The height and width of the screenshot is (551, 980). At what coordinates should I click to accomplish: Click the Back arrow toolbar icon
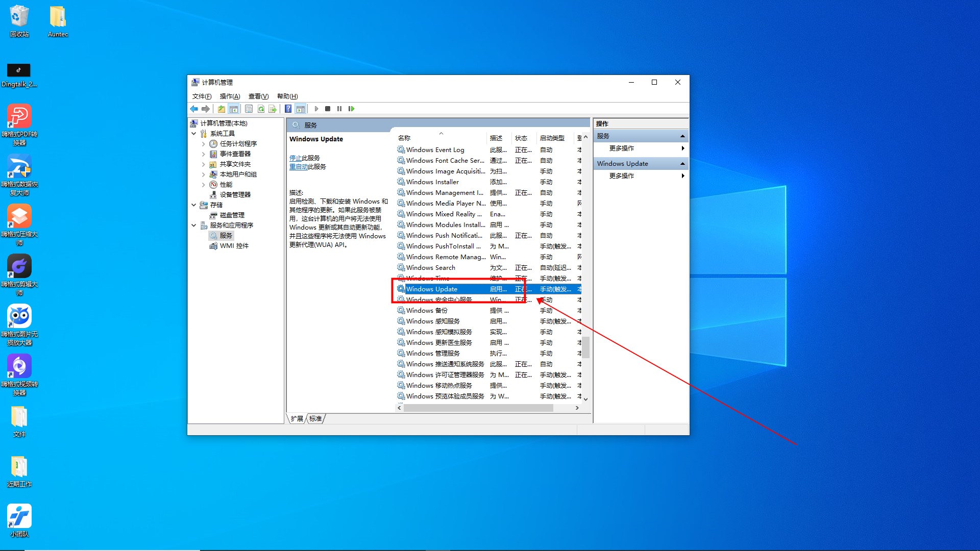pyautogui.click(x=194, y=109)
